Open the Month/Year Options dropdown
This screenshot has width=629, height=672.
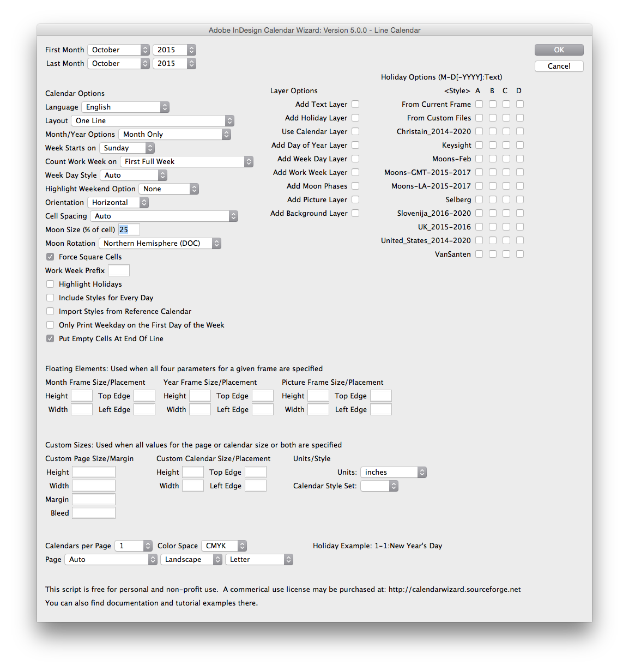point(174,134)
